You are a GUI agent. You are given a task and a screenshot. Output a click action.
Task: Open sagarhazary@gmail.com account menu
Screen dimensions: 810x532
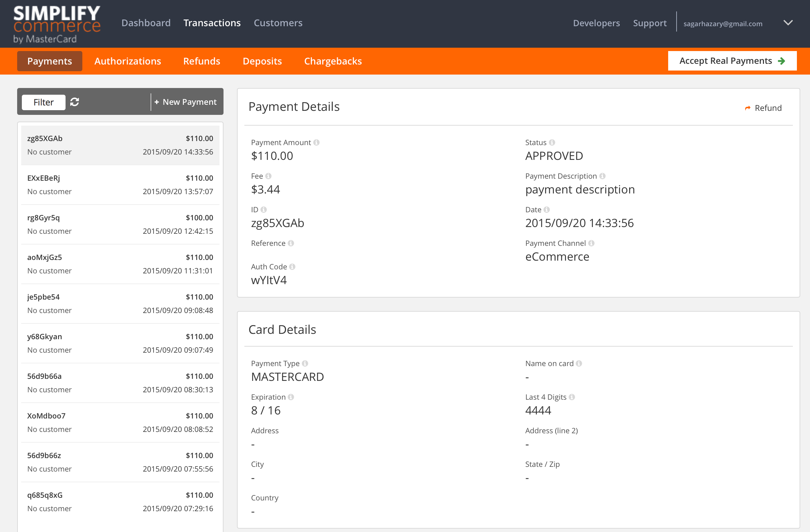tap(723, 24)
